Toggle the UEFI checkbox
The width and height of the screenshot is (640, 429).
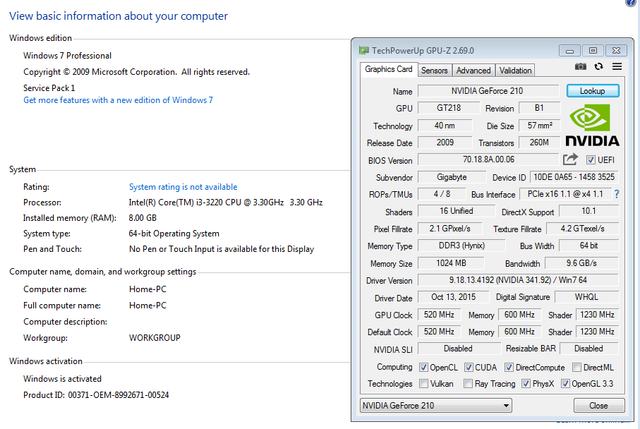(x=591, y=160)
